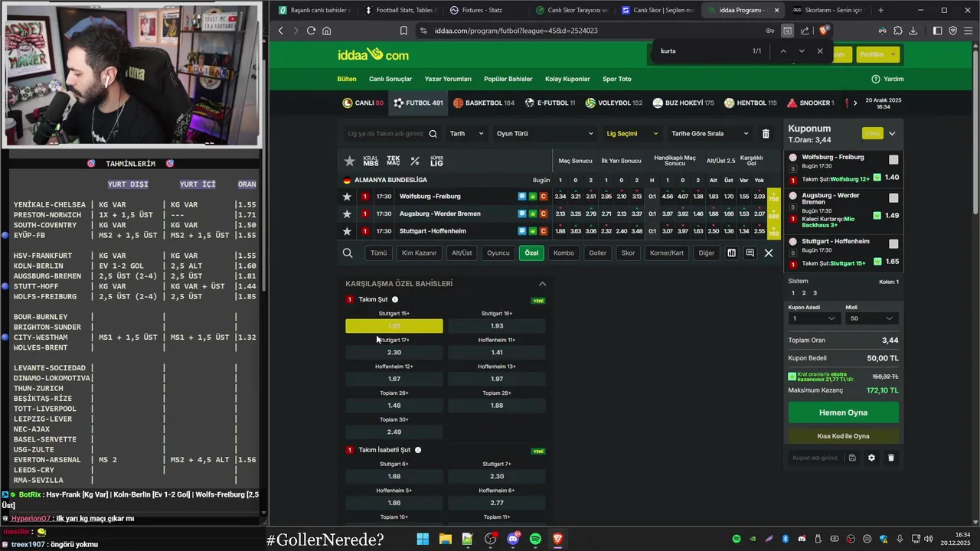Select Toplam 30+ odds 2.49

coord(394,432)
